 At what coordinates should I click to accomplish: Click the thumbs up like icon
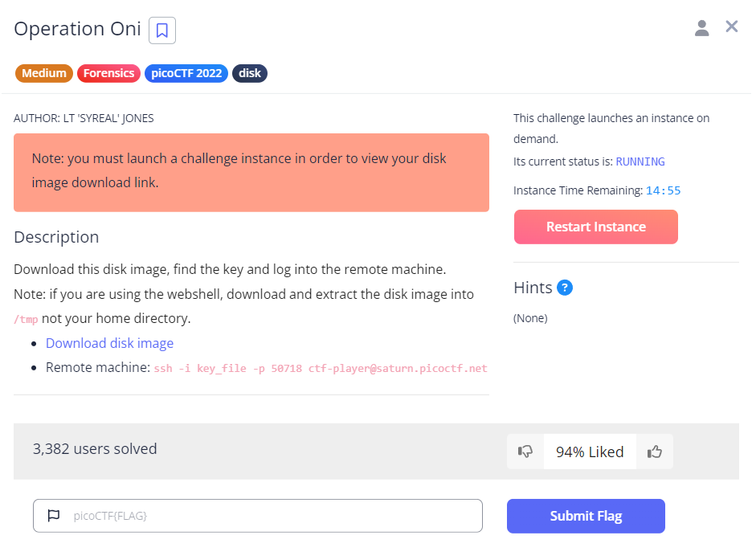coord(655,452)
